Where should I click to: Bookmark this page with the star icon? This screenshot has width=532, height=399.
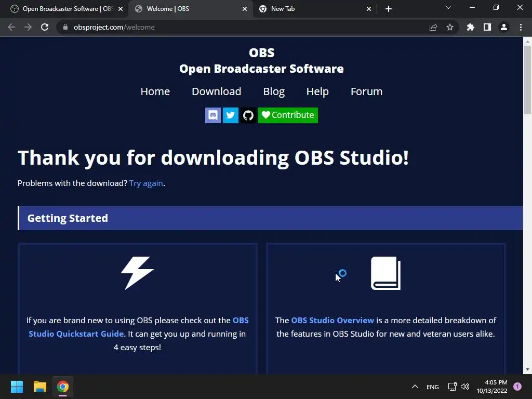(450, 27)
